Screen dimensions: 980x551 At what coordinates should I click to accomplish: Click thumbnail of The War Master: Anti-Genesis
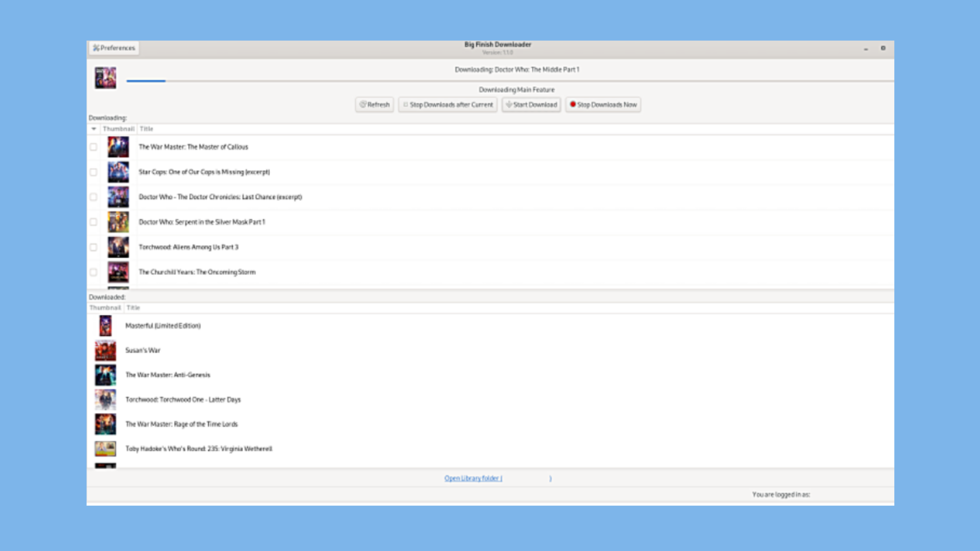click(105, 375)
